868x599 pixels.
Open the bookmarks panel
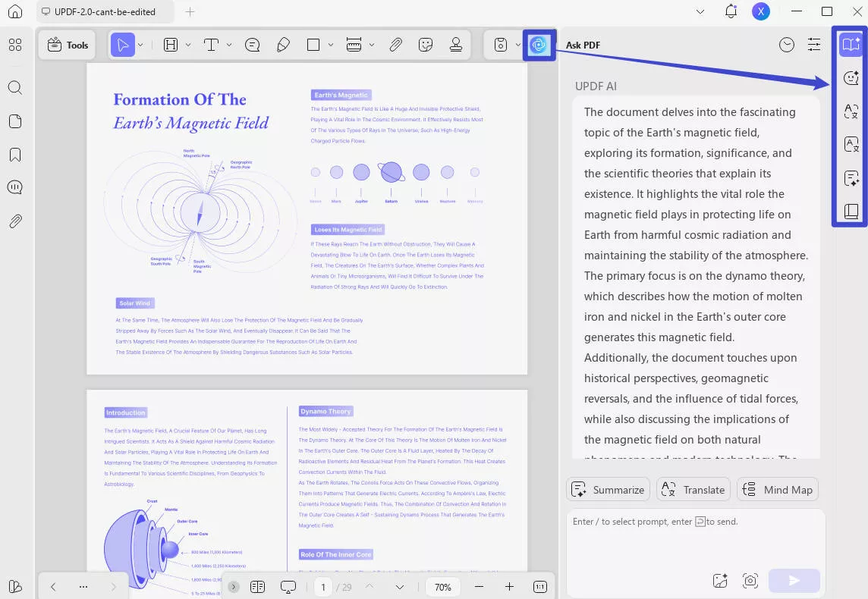15,155
